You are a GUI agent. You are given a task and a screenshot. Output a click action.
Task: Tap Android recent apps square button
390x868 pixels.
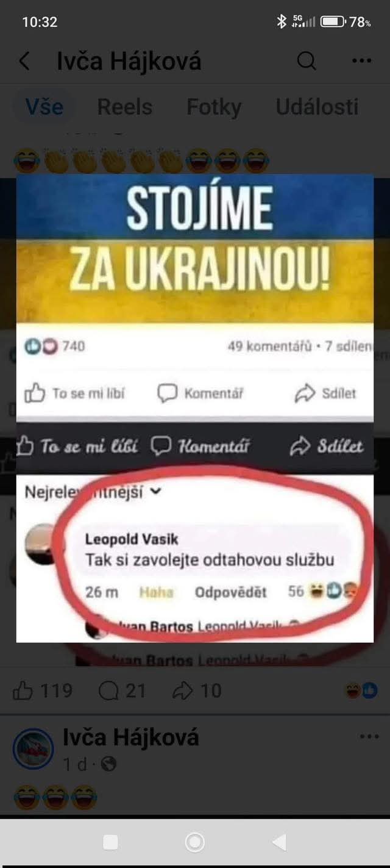(110, 842)
